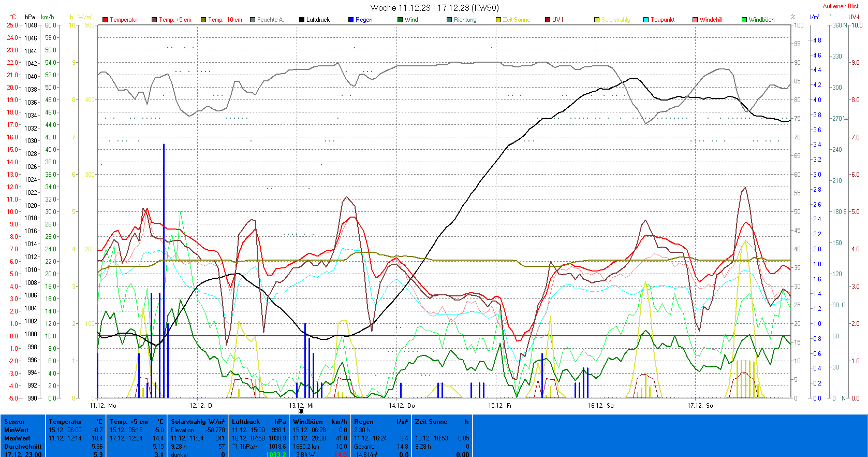Viewport: 868px width, 457px height.
Task: Click the gray Feuchte A. legend swatch
Action: 253,20
